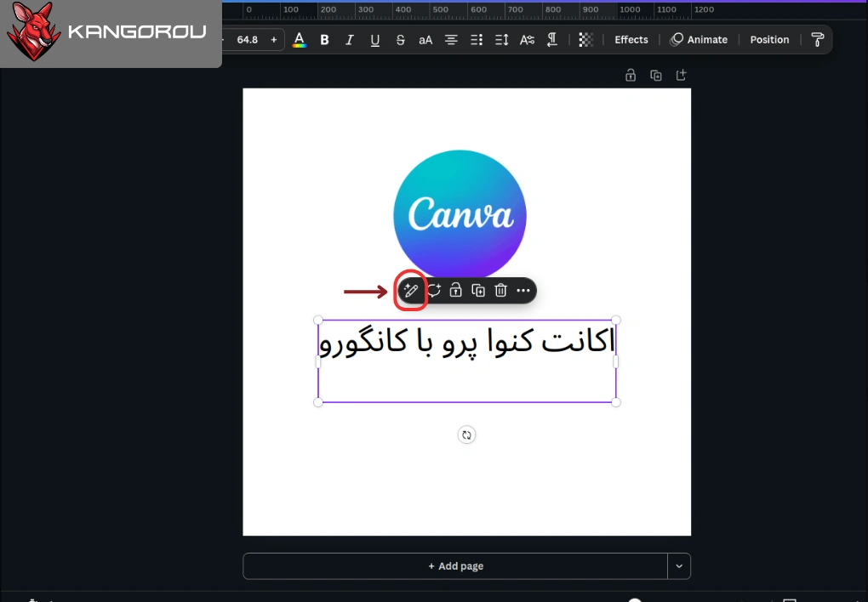Open Magic Write pencil in floating toolbar

[411, 291]
